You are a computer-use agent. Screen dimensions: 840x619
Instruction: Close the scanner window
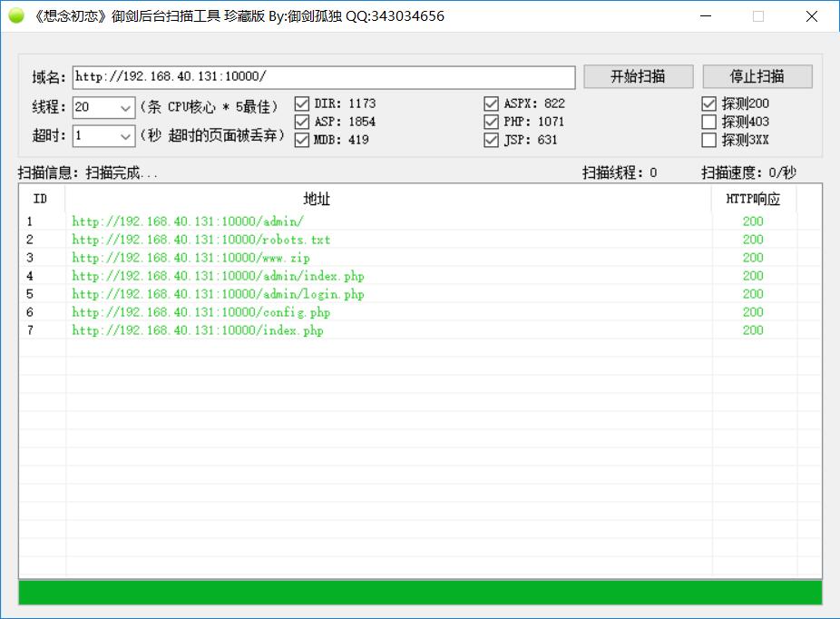point(812,16)
